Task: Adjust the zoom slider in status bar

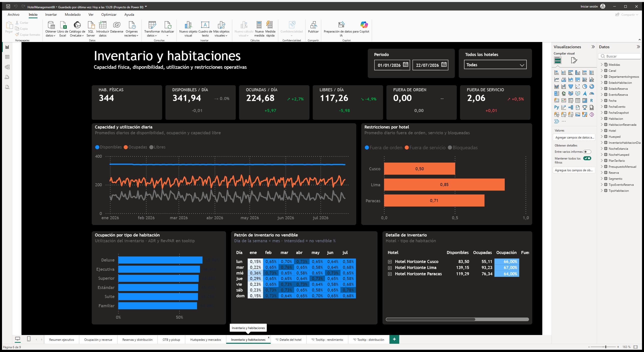Action: tap(606, 347)
